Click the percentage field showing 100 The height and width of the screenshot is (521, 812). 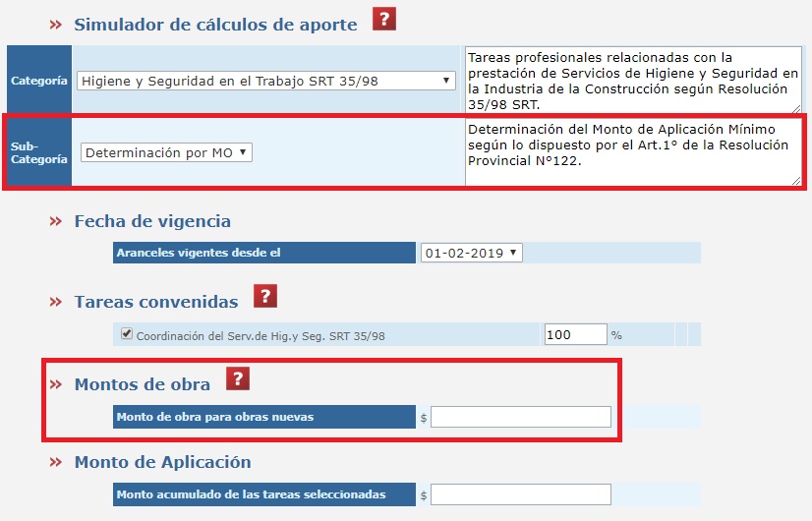tap(575, 334)
